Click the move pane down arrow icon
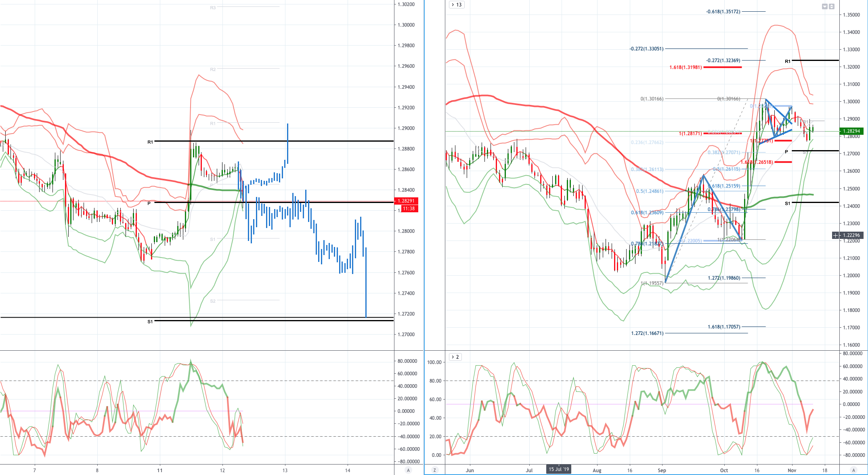 coord(825,6)
